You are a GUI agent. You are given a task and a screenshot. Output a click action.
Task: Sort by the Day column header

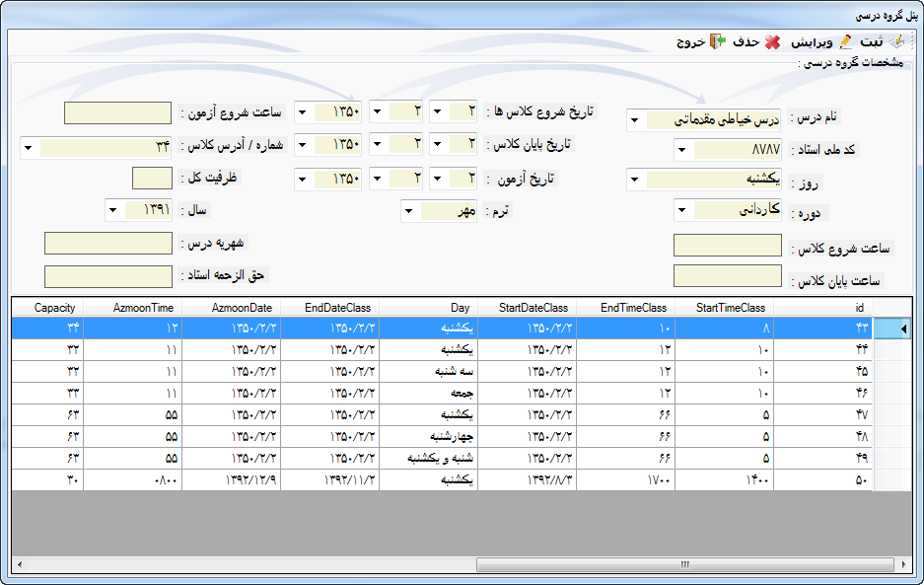pyautogui.click(x=428, y=307)
